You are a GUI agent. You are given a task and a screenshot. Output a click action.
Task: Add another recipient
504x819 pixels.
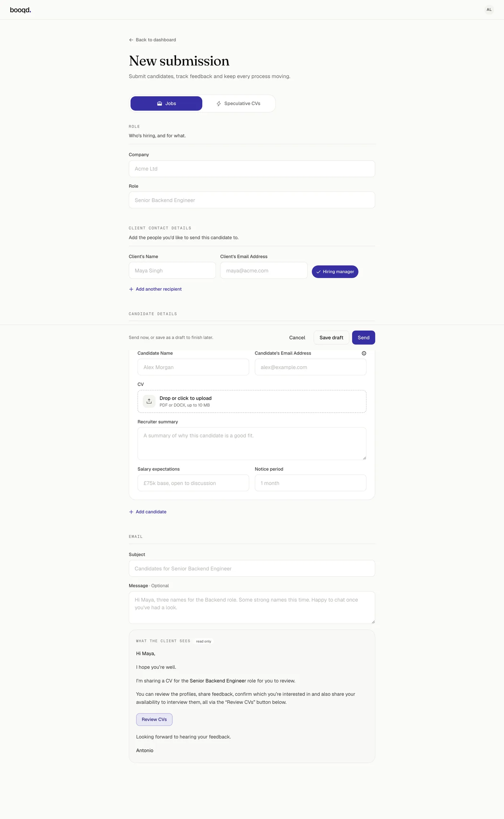(x=155, y=289)
